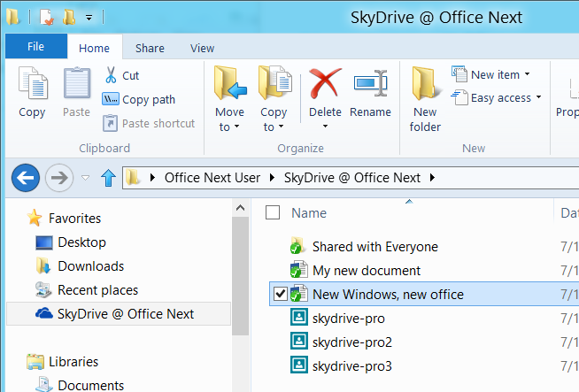Click the folder icon in address bar

coord(133,178)
